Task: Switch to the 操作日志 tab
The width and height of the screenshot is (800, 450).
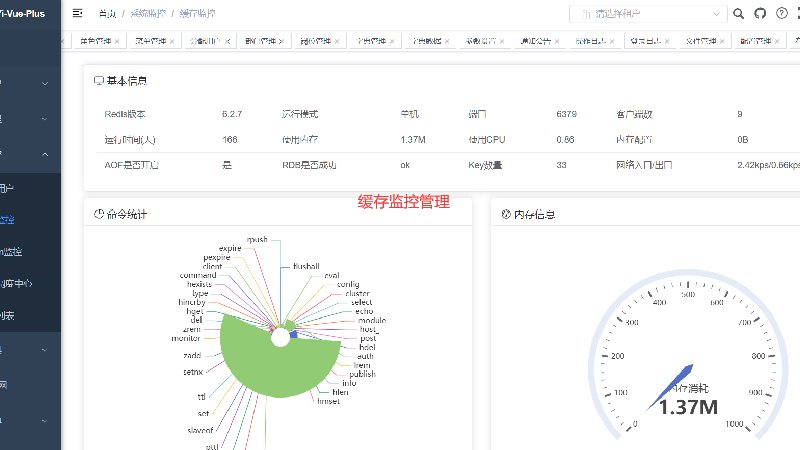Action: (591, 41)
